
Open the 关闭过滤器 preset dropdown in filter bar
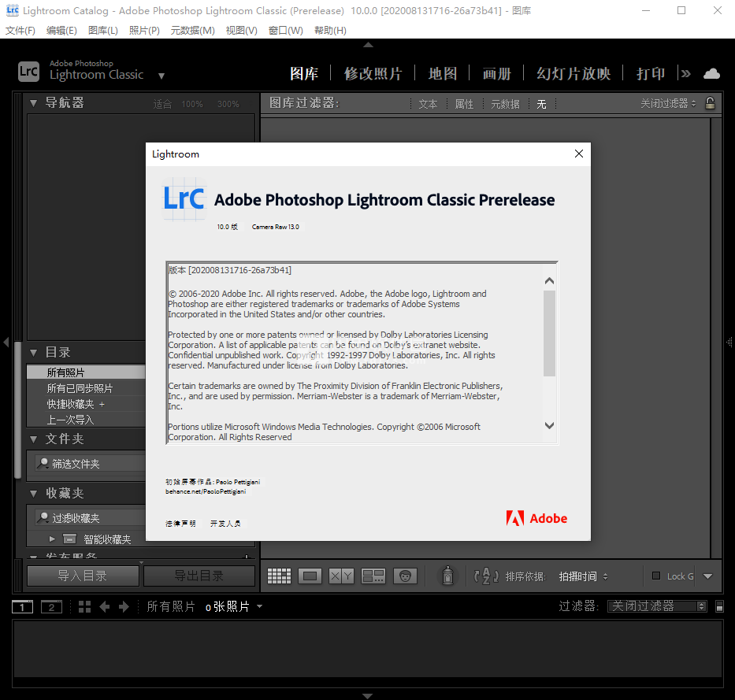669,103
